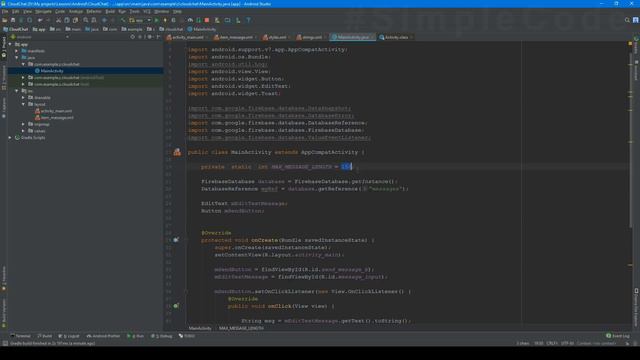Click the Project panel settings gear icon

click(149, 37)
